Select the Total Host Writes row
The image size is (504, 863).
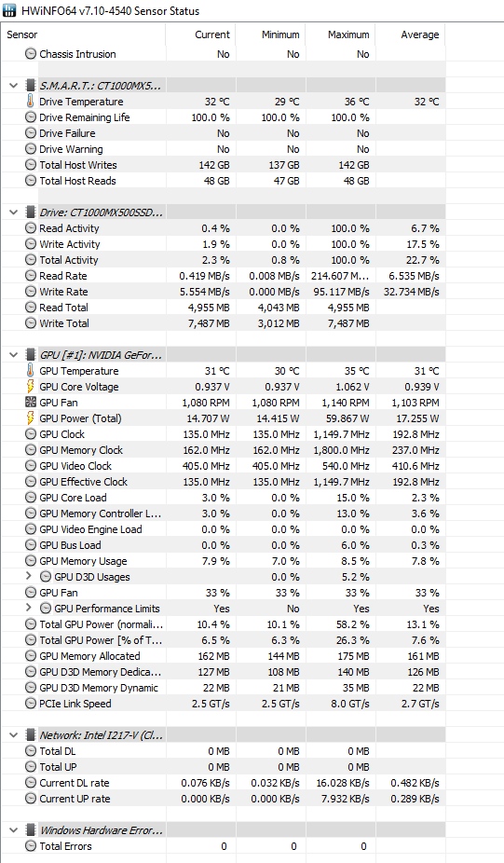pos(223,165)
